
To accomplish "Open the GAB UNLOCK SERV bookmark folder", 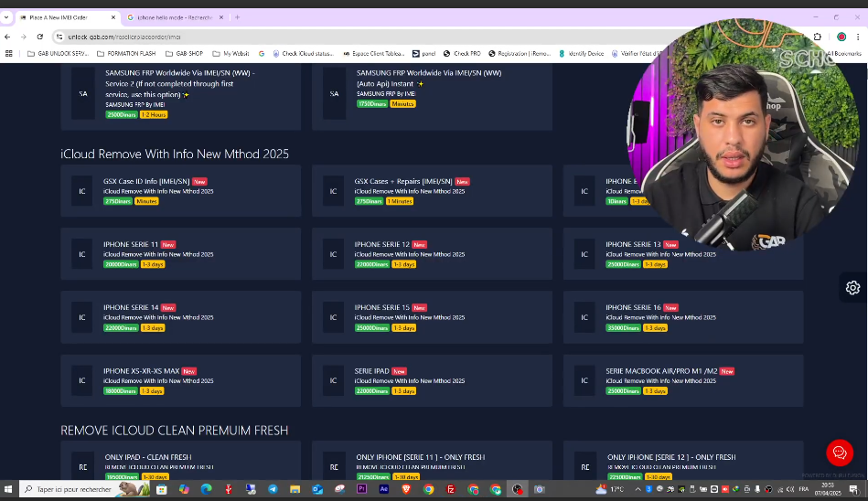I will point(58,54).
